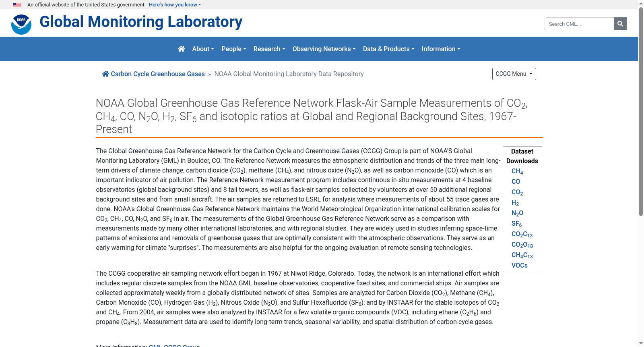This screenshot has height=347, width=644.
Task: Follow the Carbon Cycle Greenhouse Gases breadcrumb
Action: 153,74
